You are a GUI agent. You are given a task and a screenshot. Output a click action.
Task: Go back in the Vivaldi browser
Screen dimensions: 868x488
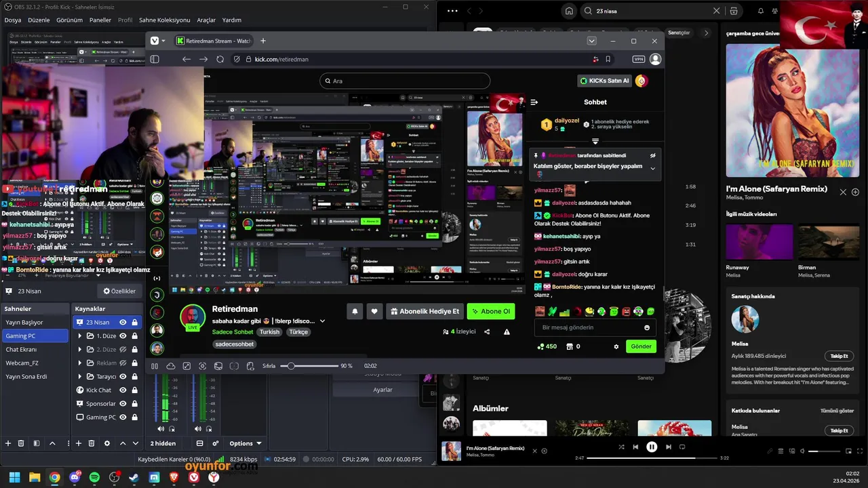click(x=186, y=59)
